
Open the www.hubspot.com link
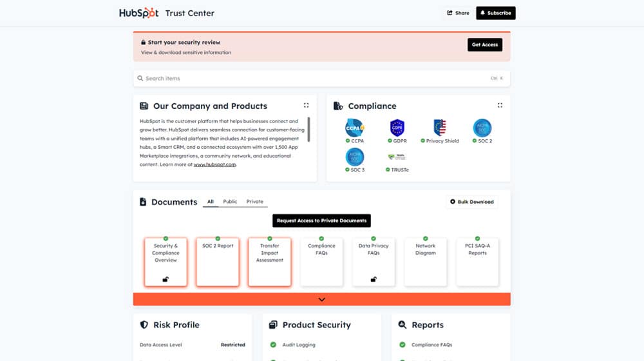point(215,164)
